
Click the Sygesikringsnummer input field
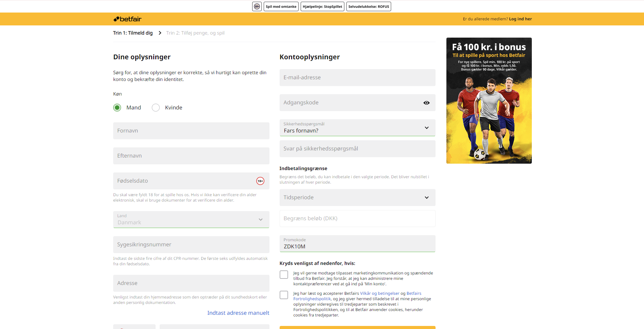coord(191,245)
